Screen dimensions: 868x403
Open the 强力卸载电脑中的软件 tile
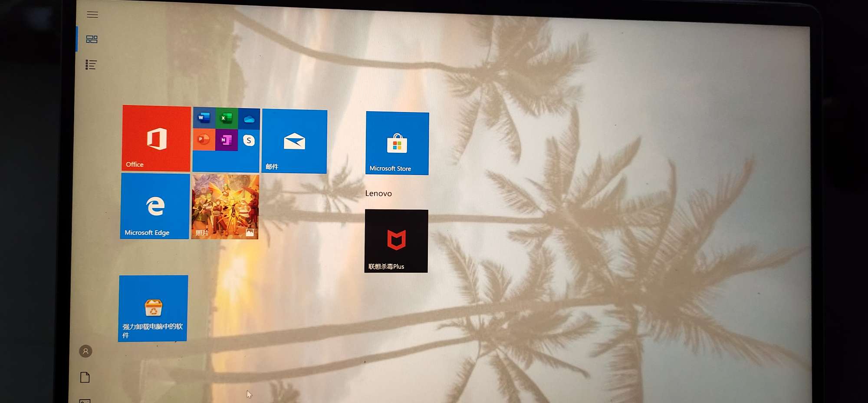[153, 308]
